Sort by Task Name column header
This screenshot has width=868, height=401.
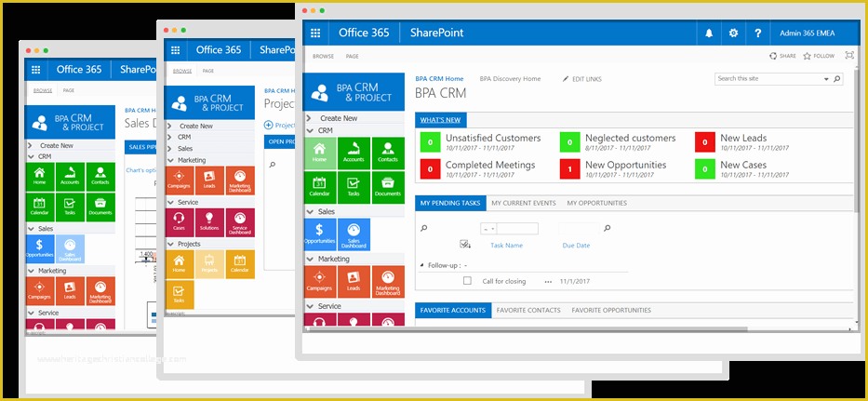click(x=506, y=246)
